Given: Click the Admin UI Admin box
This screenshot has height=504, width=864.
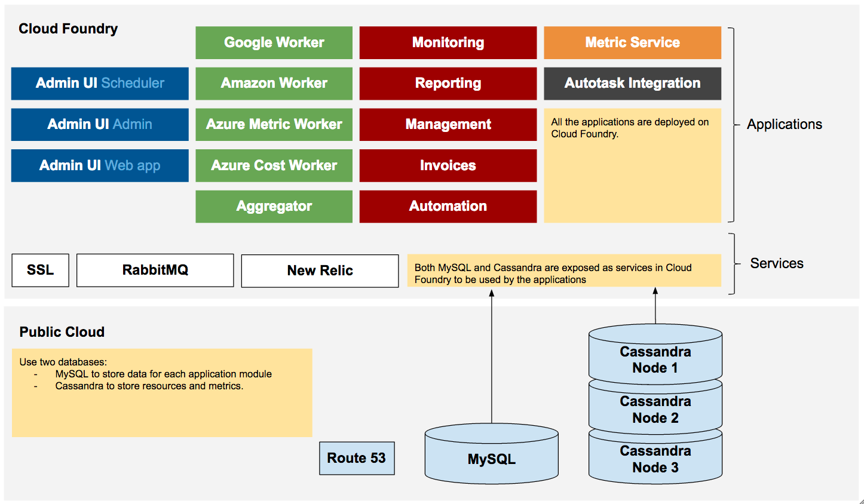Looking at the screenshot, I should [x=100, y=124].
